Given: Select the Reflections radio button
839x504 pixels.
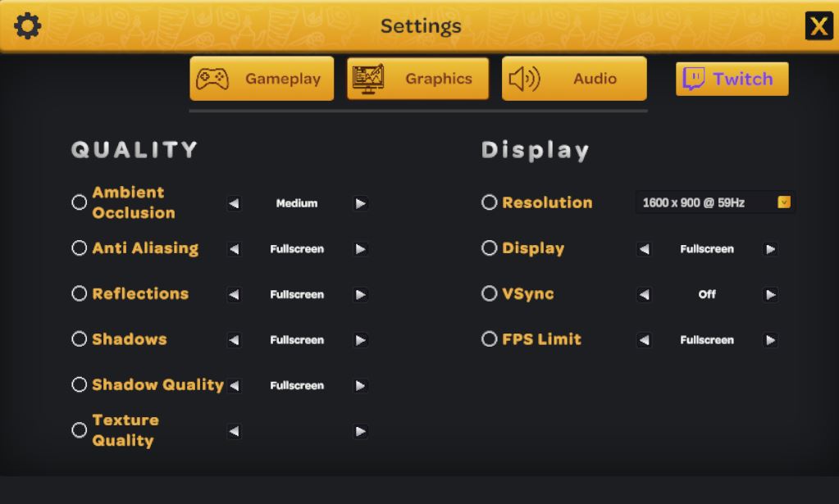Looking at the screenshot, I should 80,293.
